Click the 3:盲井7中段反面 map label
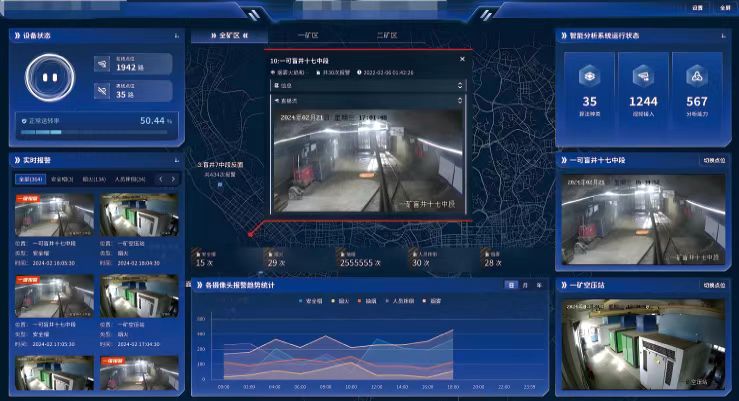The image size is (739, 401). pos(220,165)
